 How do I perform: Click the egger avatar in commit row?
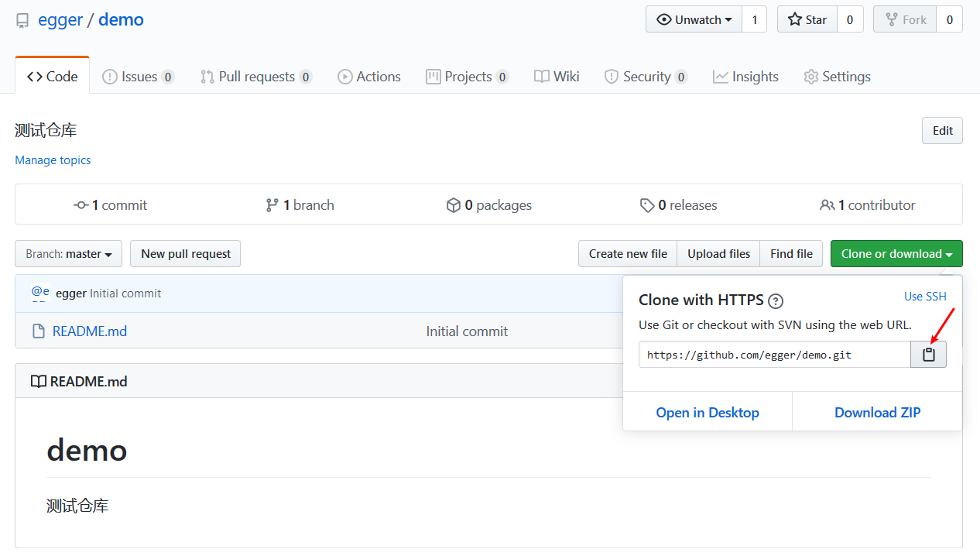pyautogui.click(x=40, y=293)
